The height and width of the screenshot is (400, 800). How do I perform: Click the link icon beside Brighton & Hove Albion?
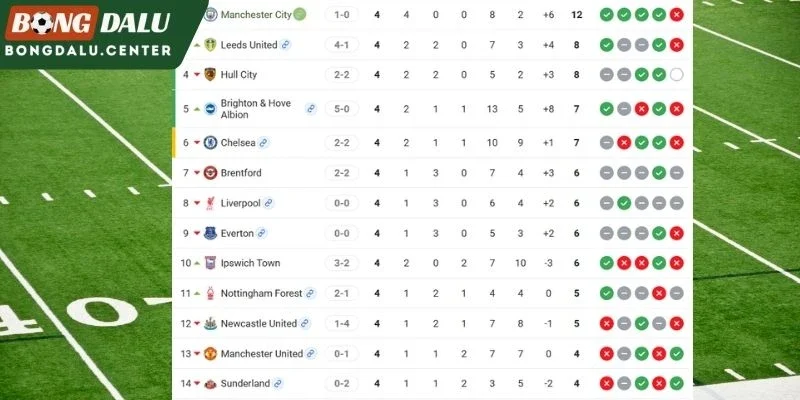[x=311, y=109]
